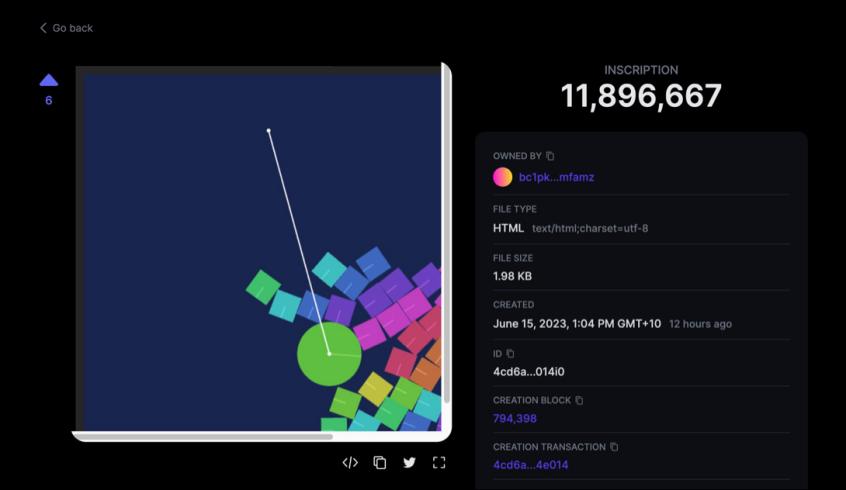
Task: View the inscription source code
Action: click(350, 462)
